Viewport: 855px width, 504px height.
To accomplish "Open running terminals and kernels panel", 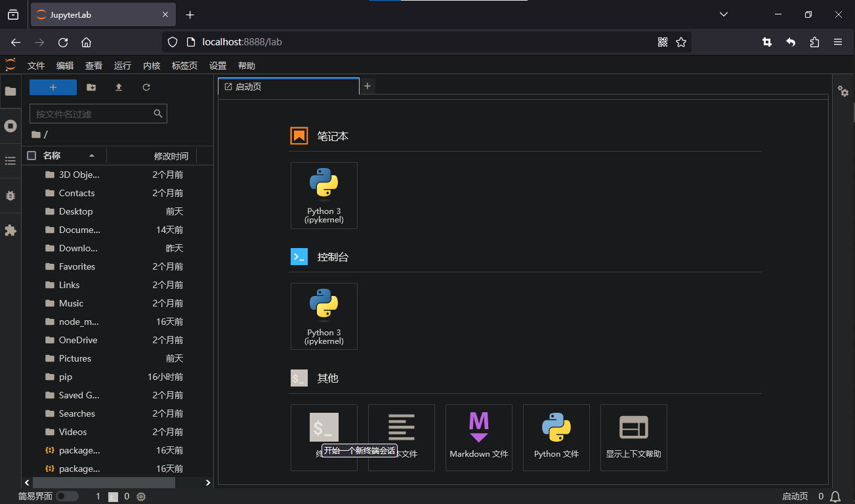I will click(10, 126).
